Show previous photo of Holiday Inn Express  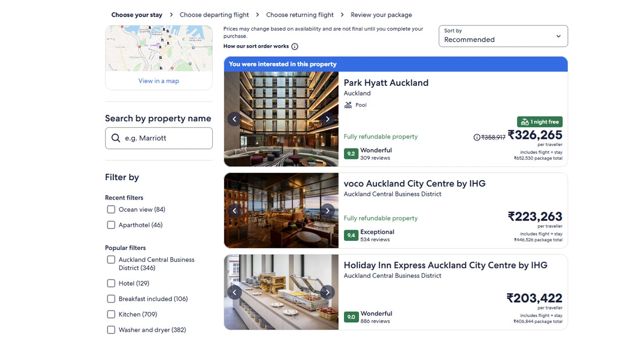coord(234,292)
